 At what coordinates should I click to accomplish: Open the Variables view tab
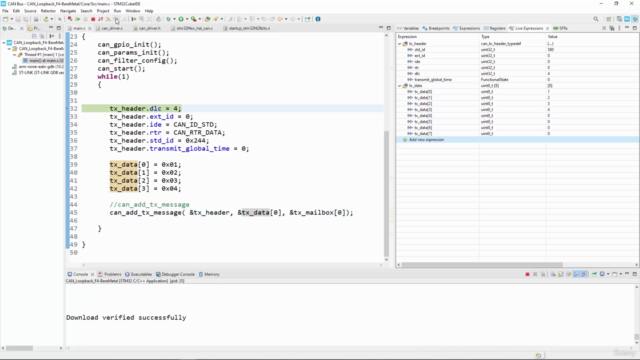click(x=408, y=28)
